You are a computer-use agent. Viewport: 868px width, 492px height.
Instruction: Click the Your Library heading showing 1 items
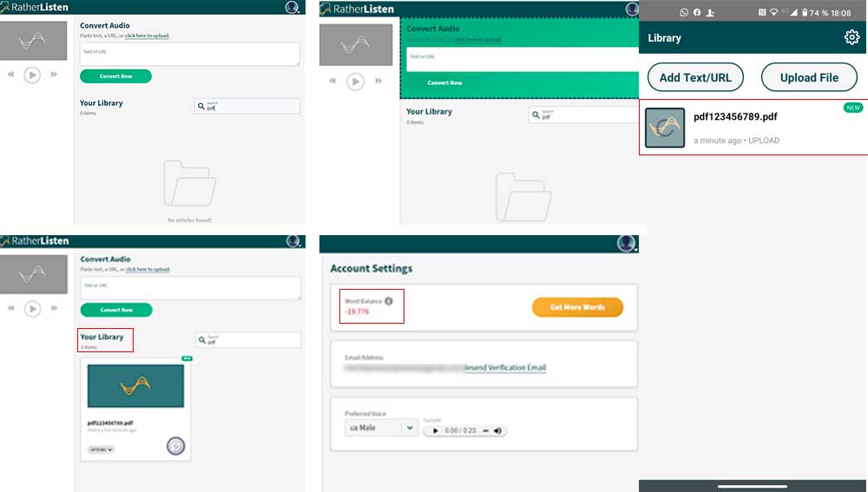tap(102, 337)
